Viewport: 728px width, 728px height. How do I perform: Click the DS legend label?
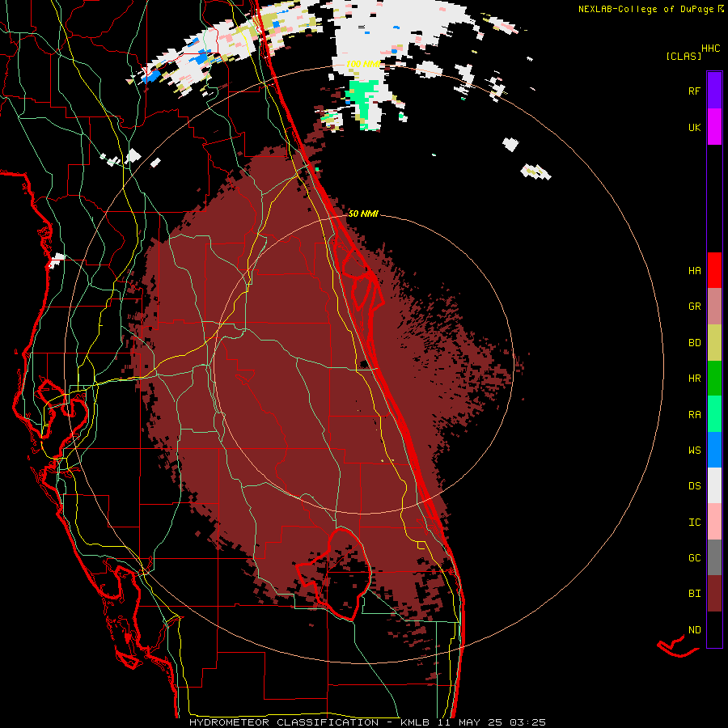point(694,486)
